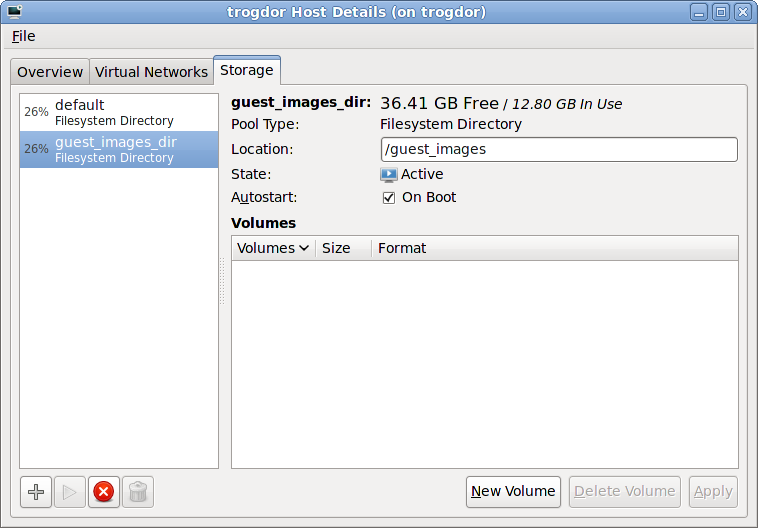758x528 pixels.
Task: Click the window menu icon in title bar
Action: pyautogui.click(x=14, y=12)
